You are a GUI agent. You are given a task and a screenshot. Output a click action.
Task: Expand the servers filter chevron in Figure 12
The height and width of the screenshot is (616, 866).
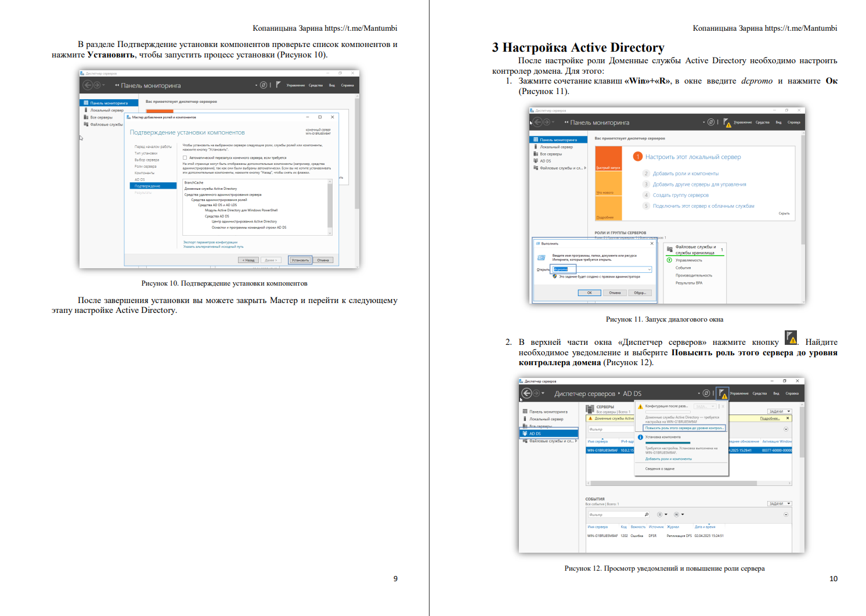pyautogui.click(x=786, y=429)
